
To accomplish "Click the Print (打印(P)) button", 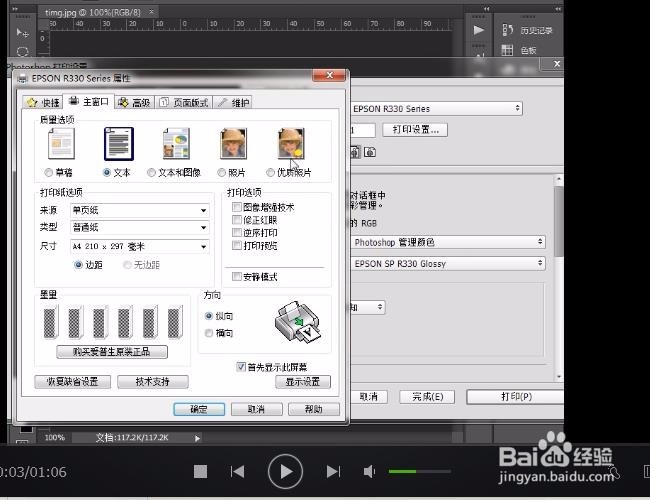I will 515,397.
